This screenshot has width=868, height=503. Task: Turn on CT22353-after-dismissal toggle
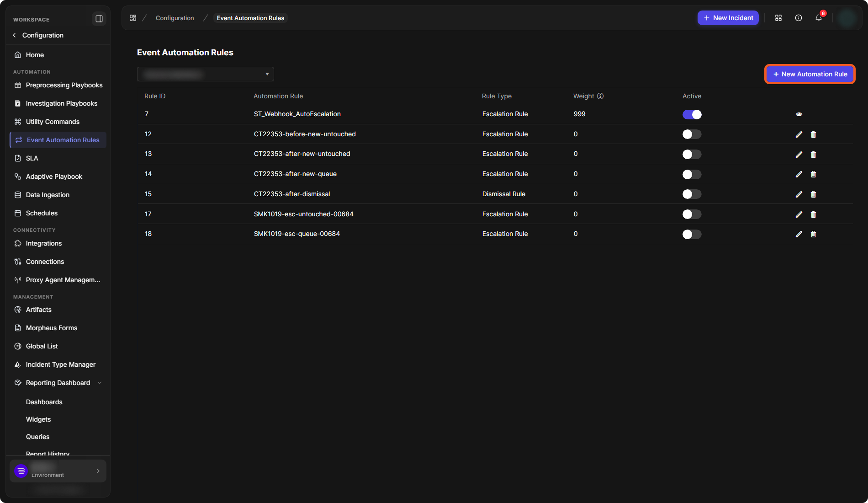tap(692, 194)
